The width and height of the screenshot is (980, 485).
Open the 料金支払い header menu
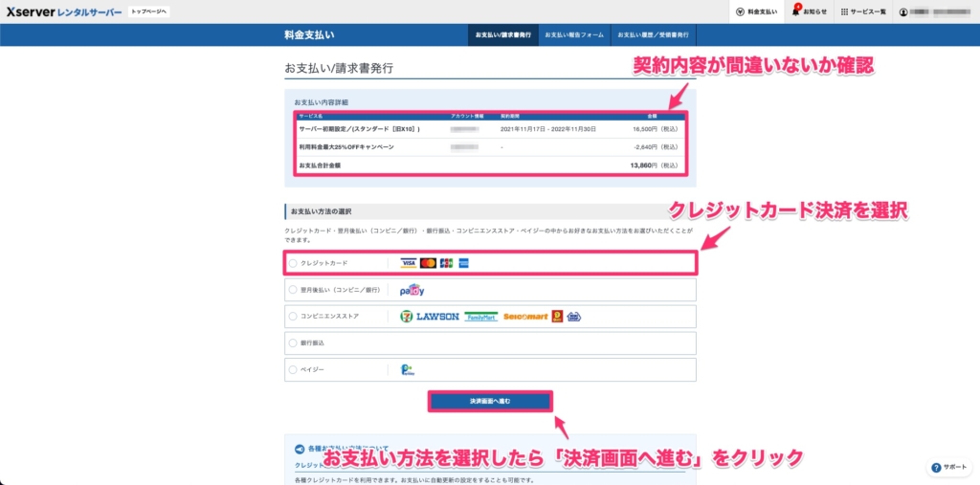coord(756,11)
